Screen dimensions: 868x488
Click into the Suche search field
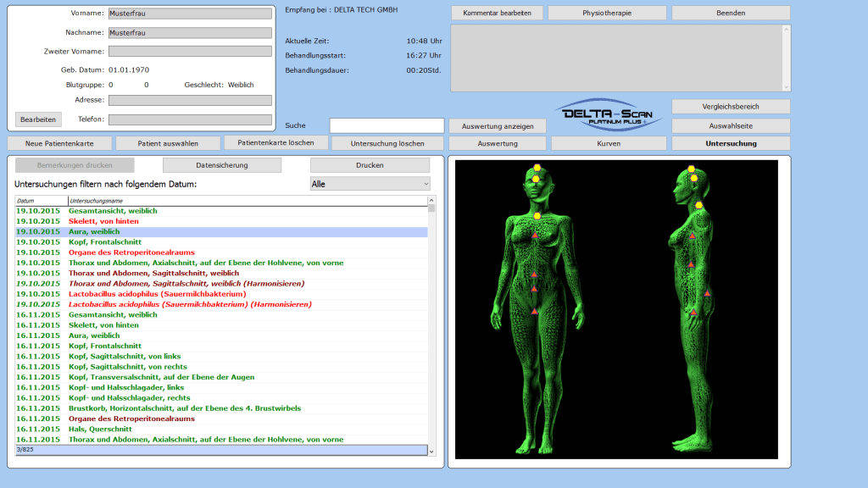pos(387,125)
